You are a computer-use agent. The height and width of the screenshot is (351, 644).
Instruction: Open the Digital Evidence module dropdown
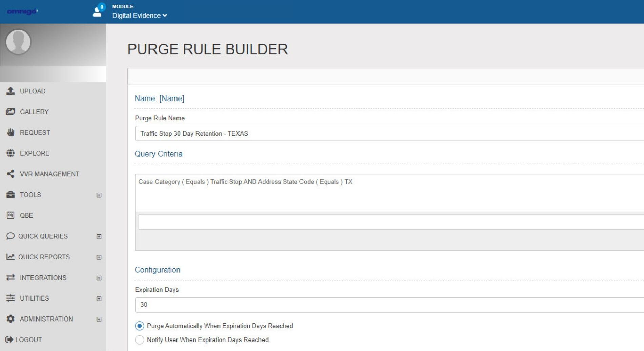140,16
